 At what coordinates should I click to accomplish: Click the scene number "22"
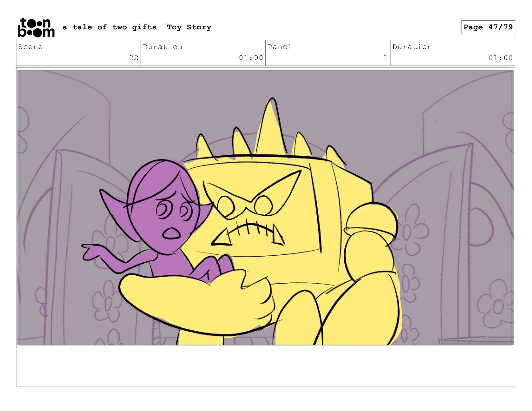click(134, 58)
